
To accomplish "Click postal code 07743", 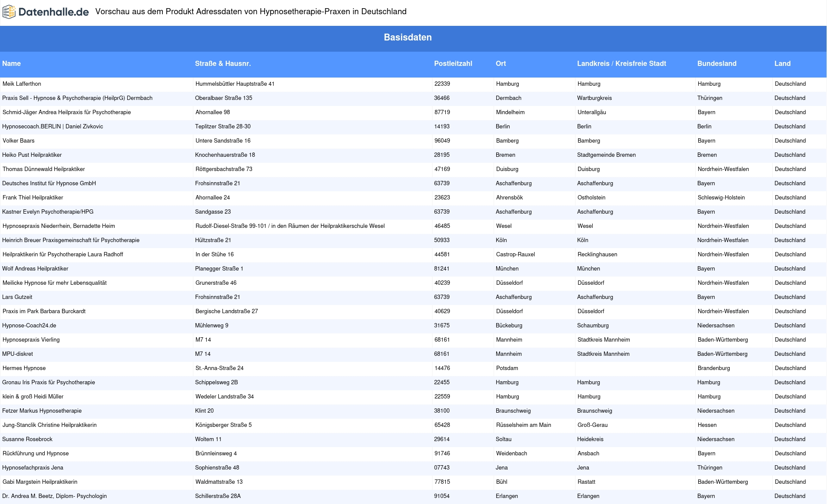I will pyautogui.click(x=442, y=468).
